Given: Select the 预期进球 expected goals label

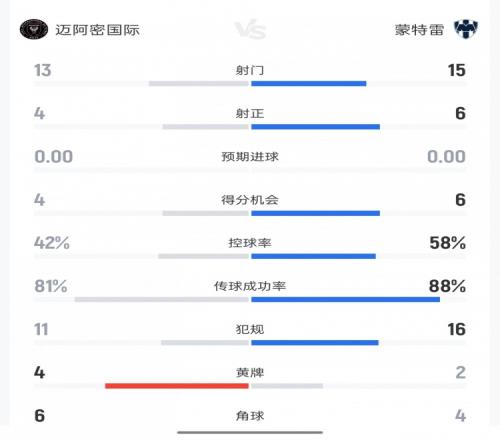Looking at the screenshot, I should point(250,157).
